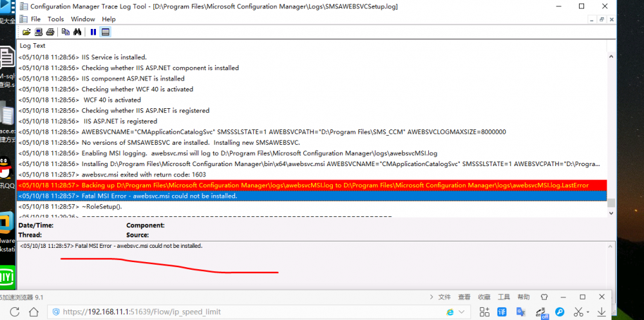Click the trace log title bar icon
This screenshot has width=644, height=320.
pyautogui.click(x=23, y=6)
